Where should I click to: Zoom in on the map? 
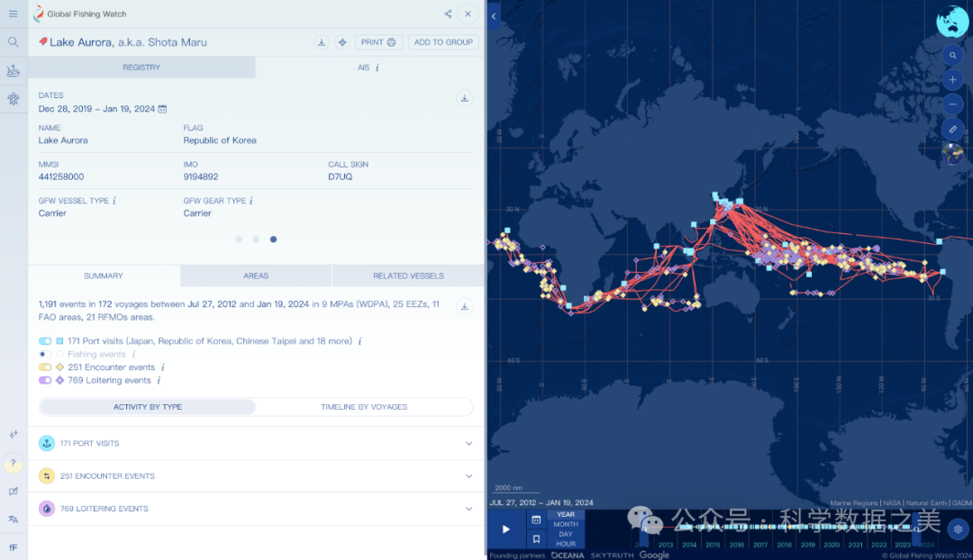point(953,79)
